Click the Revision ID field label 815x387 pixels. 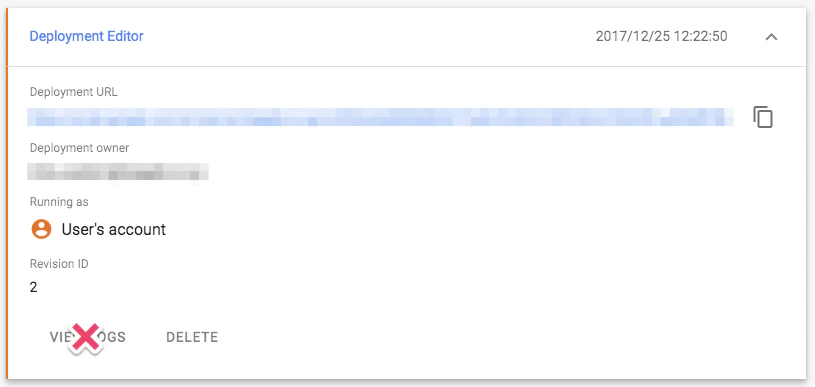59,264
